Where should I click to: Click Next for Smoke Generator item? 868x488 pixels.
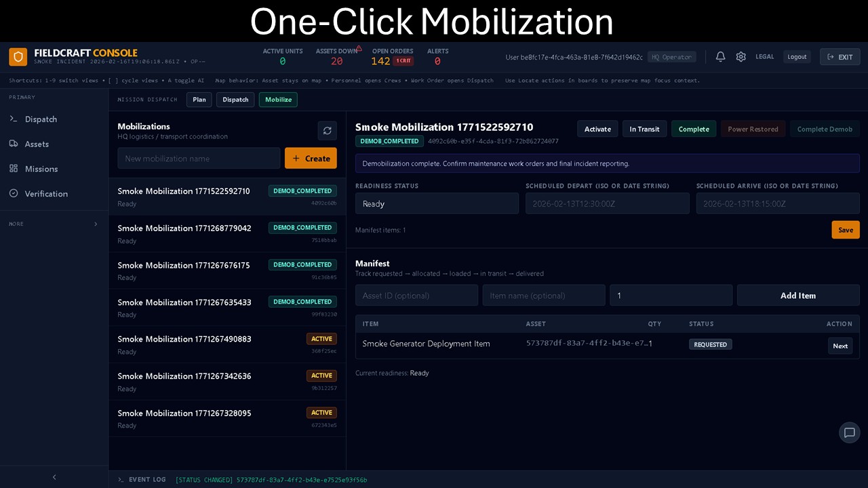point(840,346)
